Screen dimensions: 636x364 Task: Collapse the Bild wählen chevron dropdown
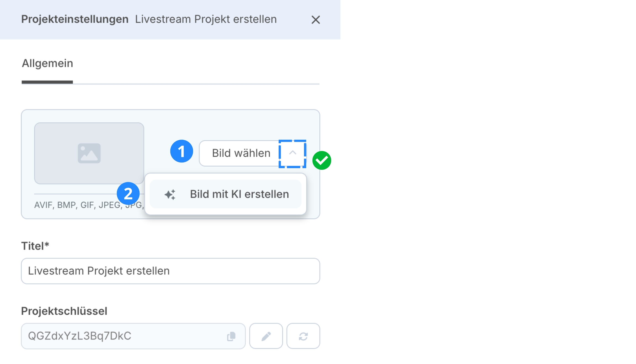292,153
